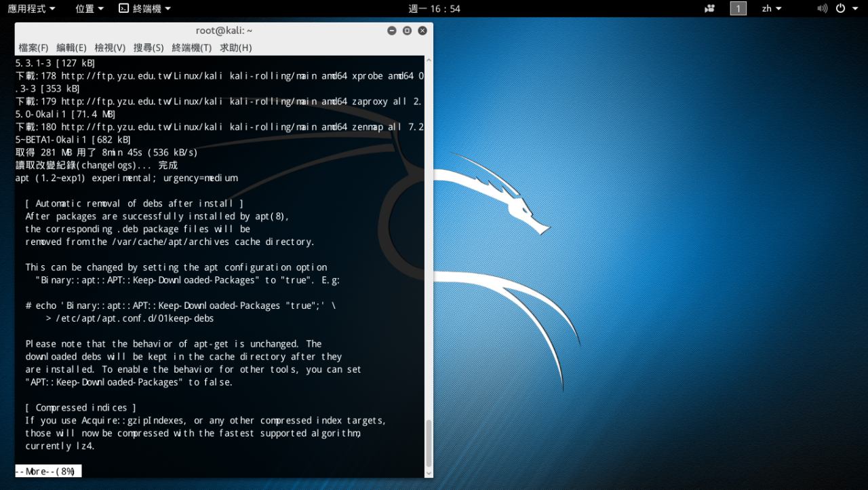Screen dimensions: 868x490
Task: Open the 編輯(E) menu
Action: (x=71, y=48)
